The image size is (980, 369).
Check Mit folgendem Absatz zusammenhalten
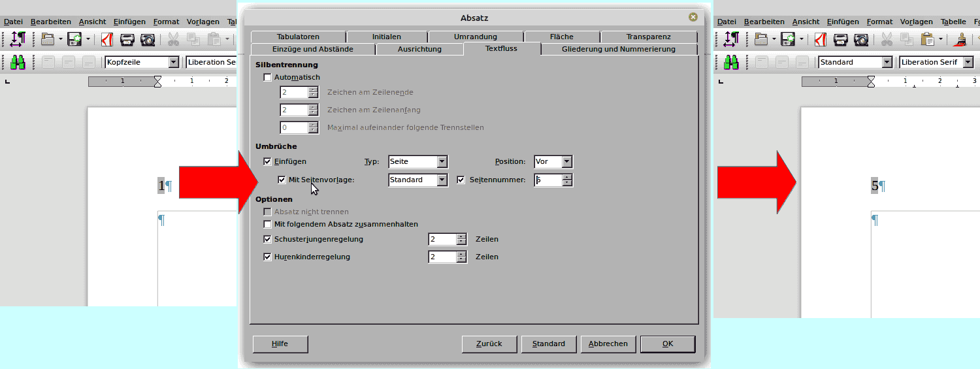pos(267,224)
